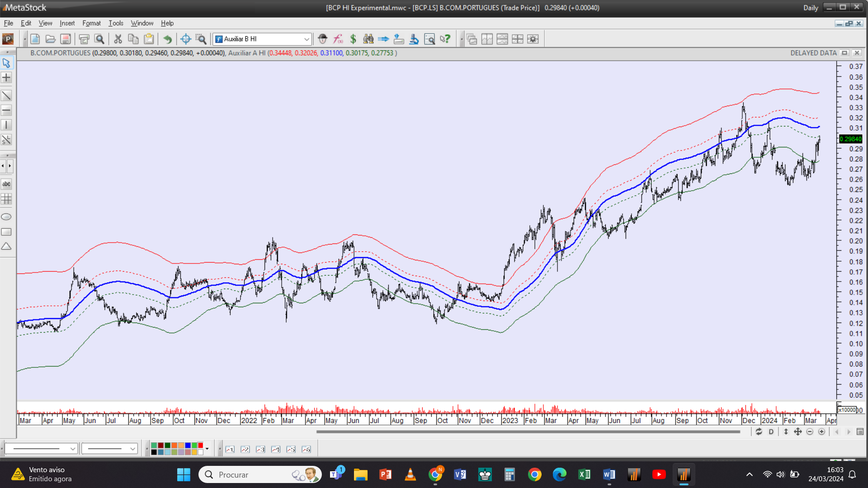868x488 pixels.
Task: Expand the color palette dropdown arrow
Action: point(207,449)
